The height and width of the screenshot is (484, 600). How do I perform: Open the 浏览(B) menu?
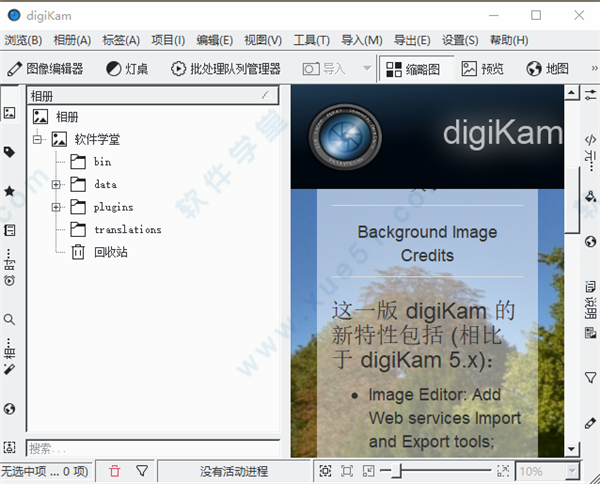(23, 40)
